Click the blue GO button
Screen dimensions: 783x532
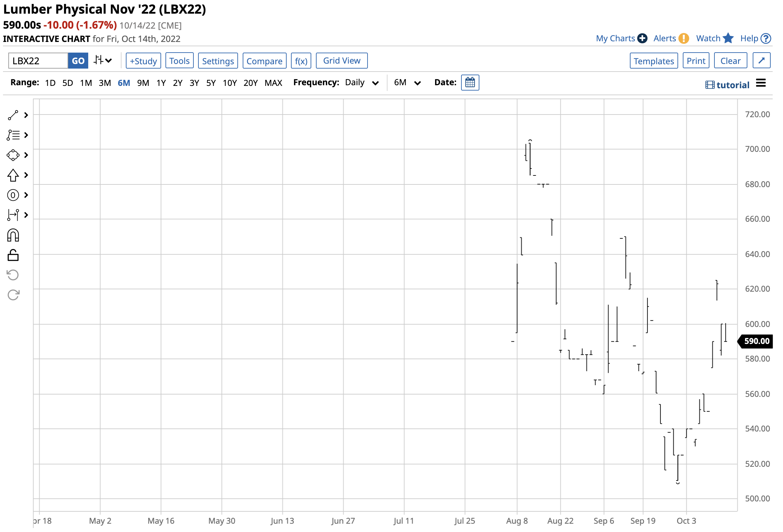(78, 61)
